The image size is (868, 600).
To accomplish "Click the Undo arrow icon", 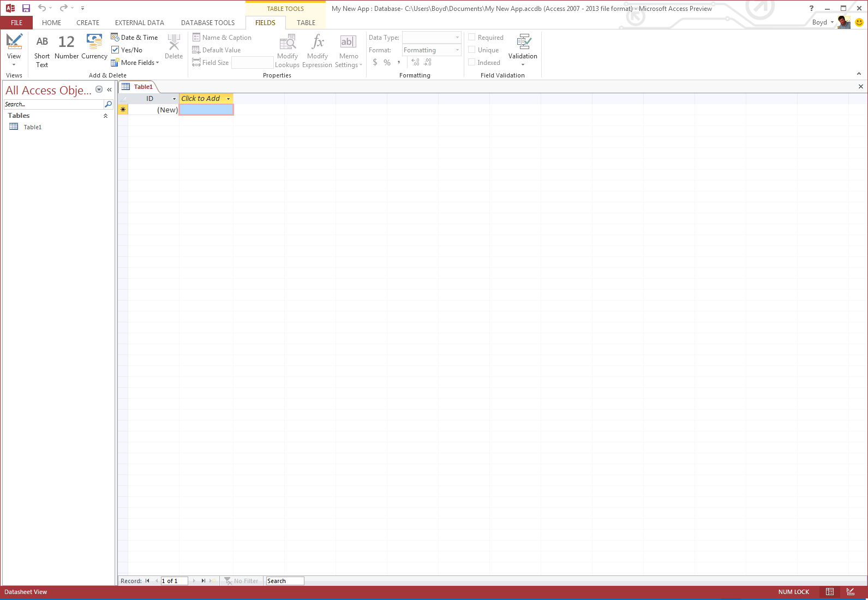I will (x=42, y=8).
